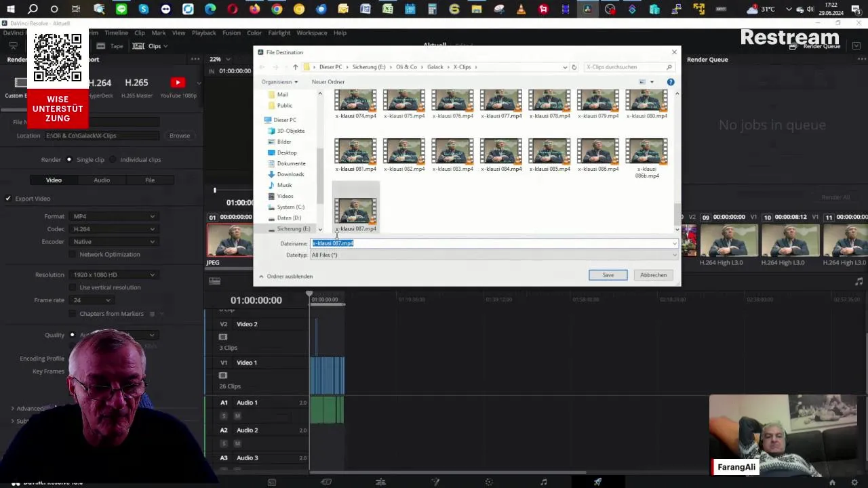Open the Clip menu
Viewport: 868px width, 488px height.
(x=140, y=33)
